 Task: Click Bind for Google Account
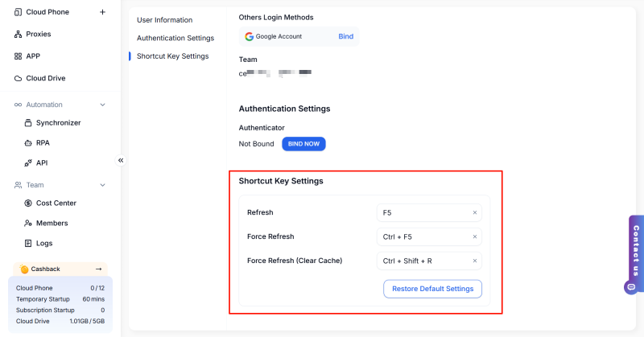[x=345, y=36]
